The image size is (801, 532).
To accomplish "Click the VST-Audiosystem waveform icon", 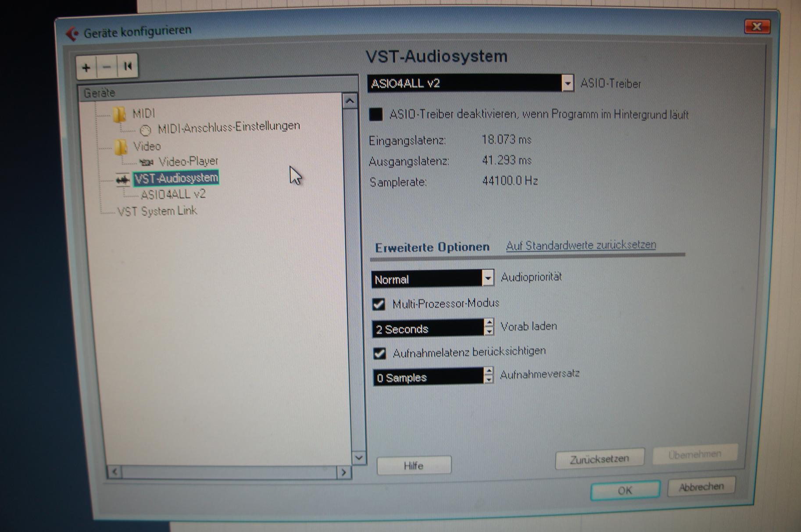I will coord(122,180).
